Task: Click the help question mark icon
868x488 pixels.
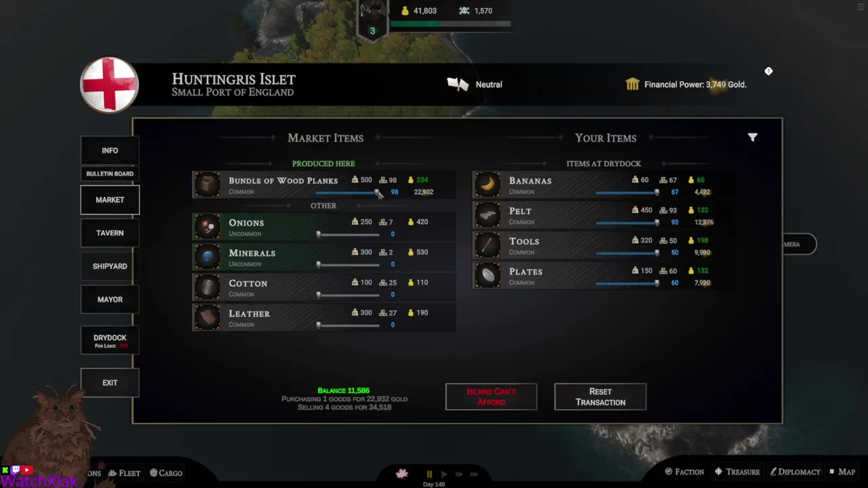Action: pos(768,71)
